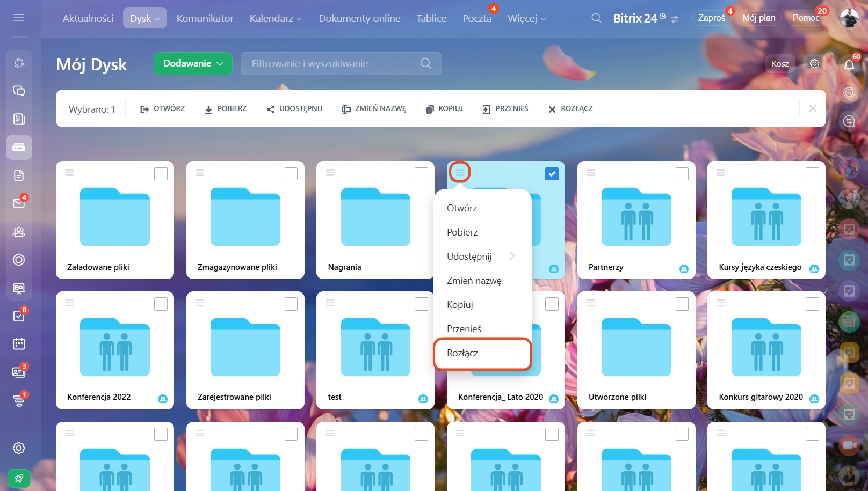Open the hamburger main menu

click(x=19, y=18)
